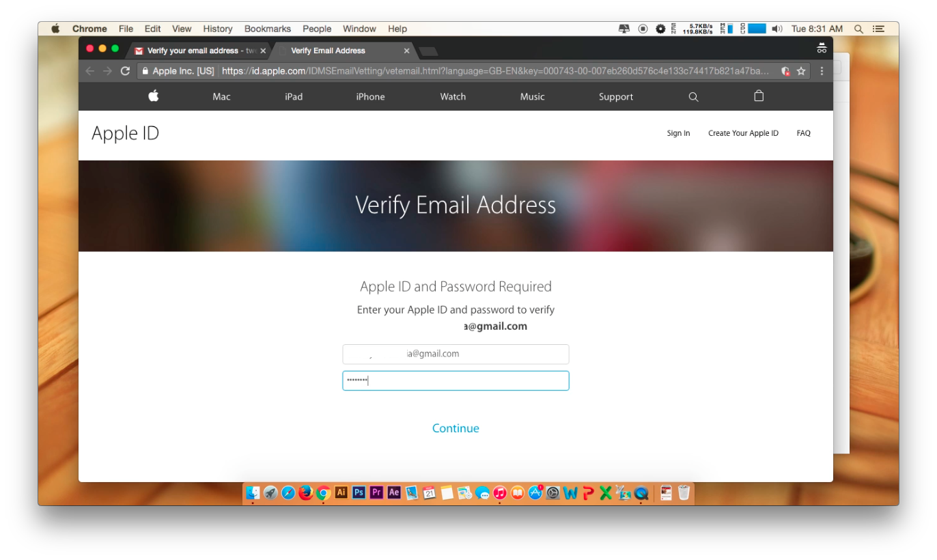
Task: Click the clock showing Tue 8:31 AM
Action: point(817,29)
